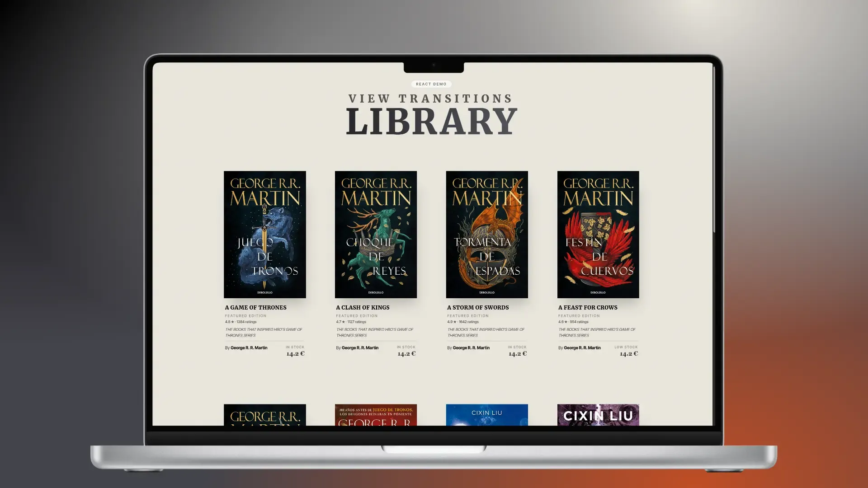This screenshot has height=488, width=868.
Task: Click author George R. R. Martin under A Storm of Swords
Action: 471,348
